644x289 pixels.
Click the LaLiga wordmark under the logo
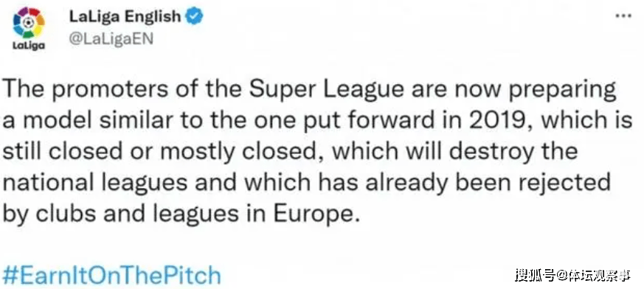click(28, 46)
